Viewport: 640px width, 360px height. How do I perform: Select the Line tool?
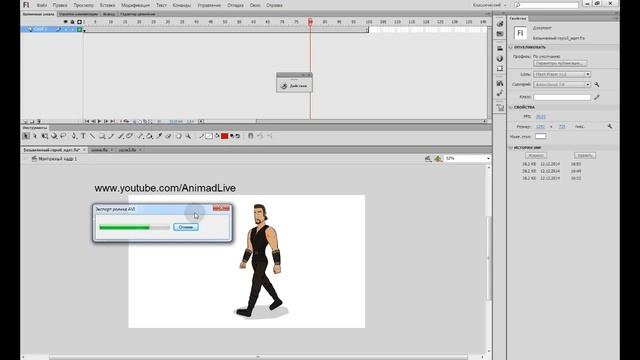coord(92,136)
